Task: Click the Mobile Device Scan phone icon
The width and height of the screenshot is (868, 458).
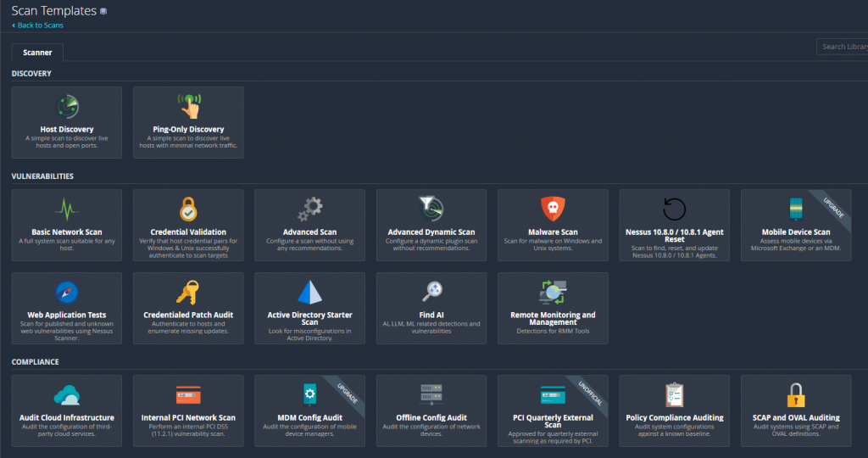Action: (x=795, y=209)
